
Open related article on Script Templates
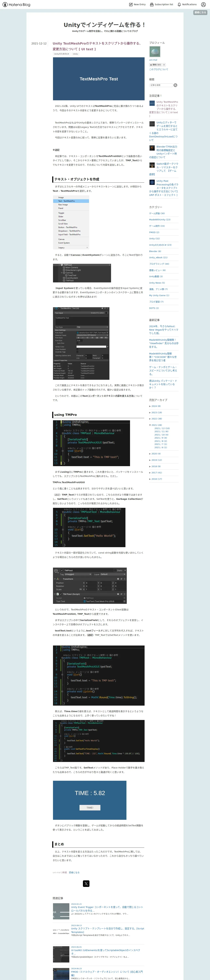107,930
